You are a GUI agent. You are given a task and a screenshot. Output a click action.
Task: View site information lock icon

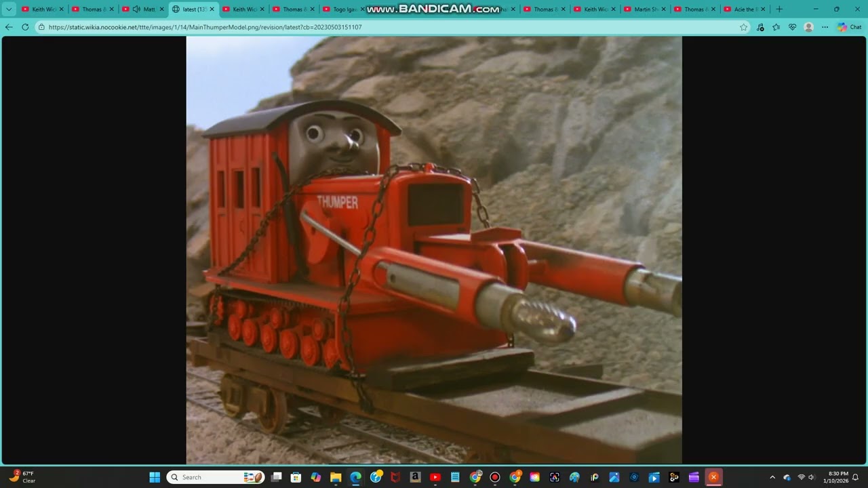(41, 27)
